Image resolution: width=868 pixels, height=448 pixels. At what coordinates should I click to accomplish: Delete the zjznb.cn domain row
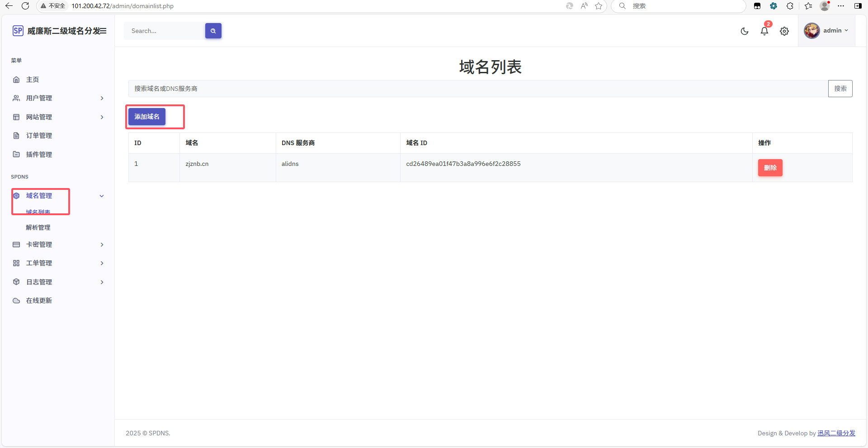[x=770, y=168]
